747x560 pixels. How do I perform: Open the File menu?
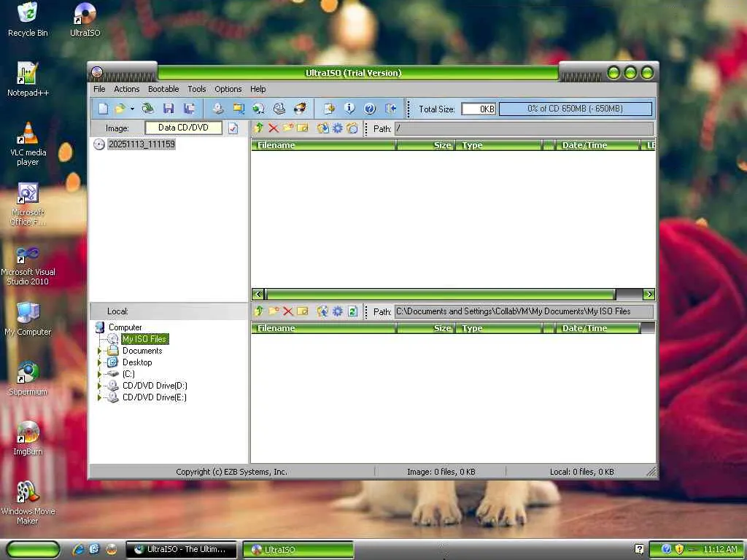(99, 89)
